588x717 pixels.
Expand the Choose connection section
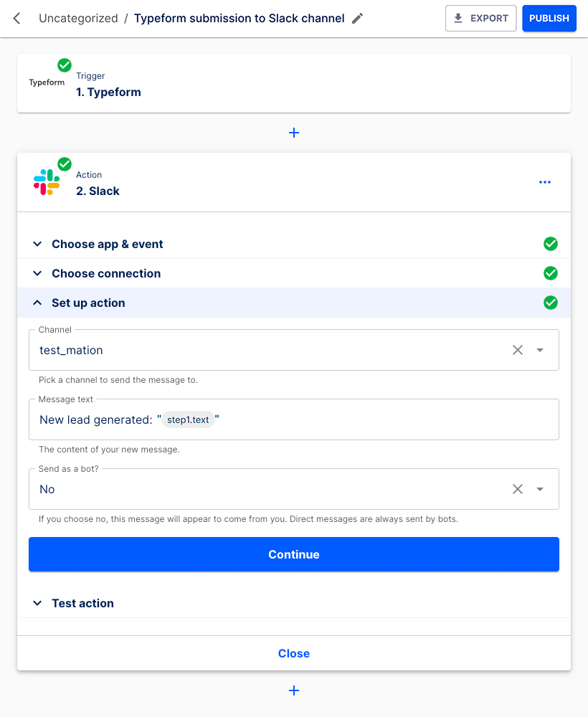(106, 273)
